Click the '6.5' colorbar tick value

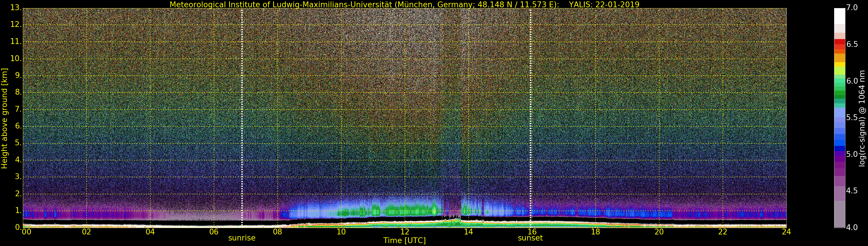point(852,44)
